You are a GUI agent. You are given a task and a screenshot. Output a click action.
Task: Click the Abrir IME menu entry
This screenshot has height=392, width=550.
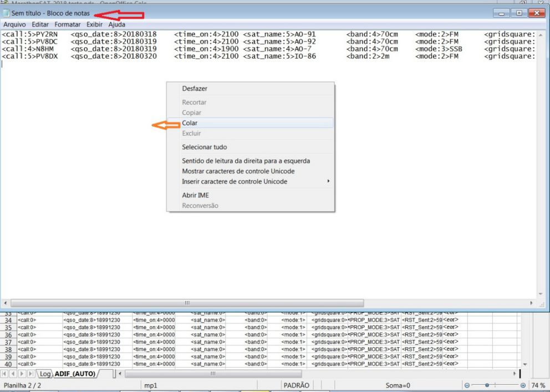pyautogui.click(x=195, y=195)
